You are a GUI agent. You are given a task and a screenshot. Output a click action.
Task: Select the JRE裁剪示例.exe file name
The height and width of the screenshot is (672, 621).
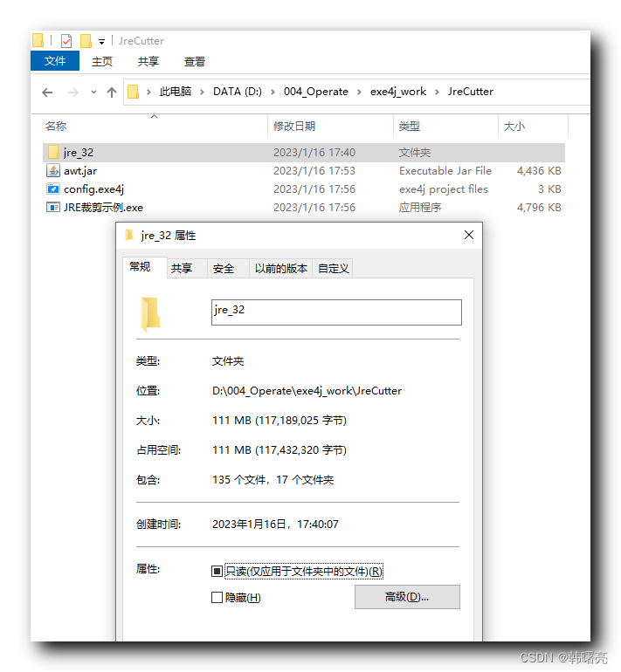(103, 208)
